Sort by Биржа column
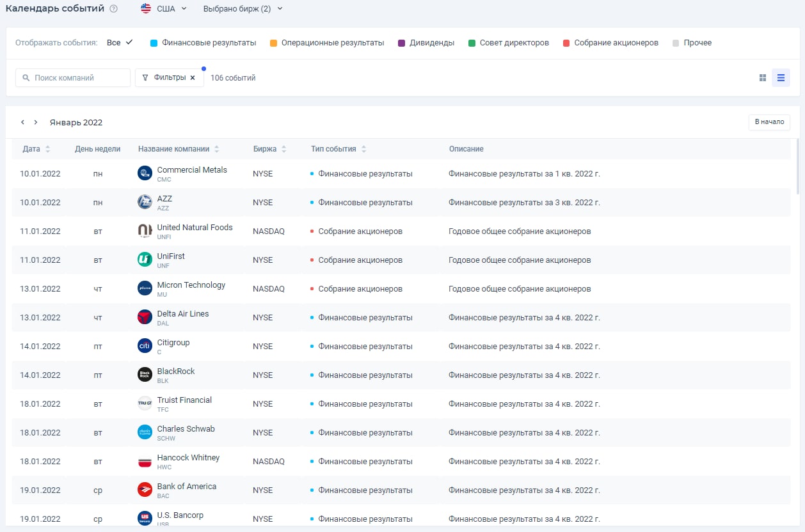The image size is (805, 532). (269, 149)
